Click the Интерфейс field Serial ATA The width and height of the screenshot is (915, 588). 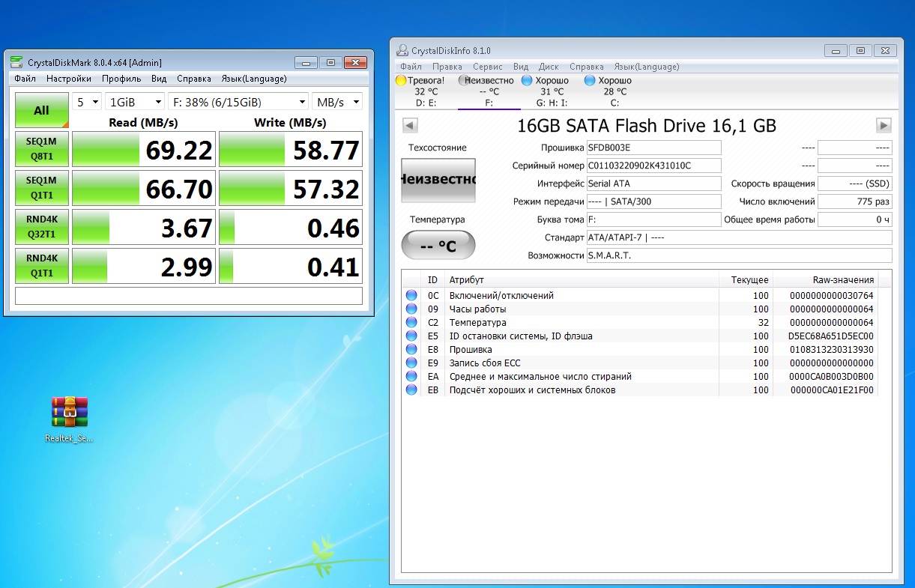[653, 184]
